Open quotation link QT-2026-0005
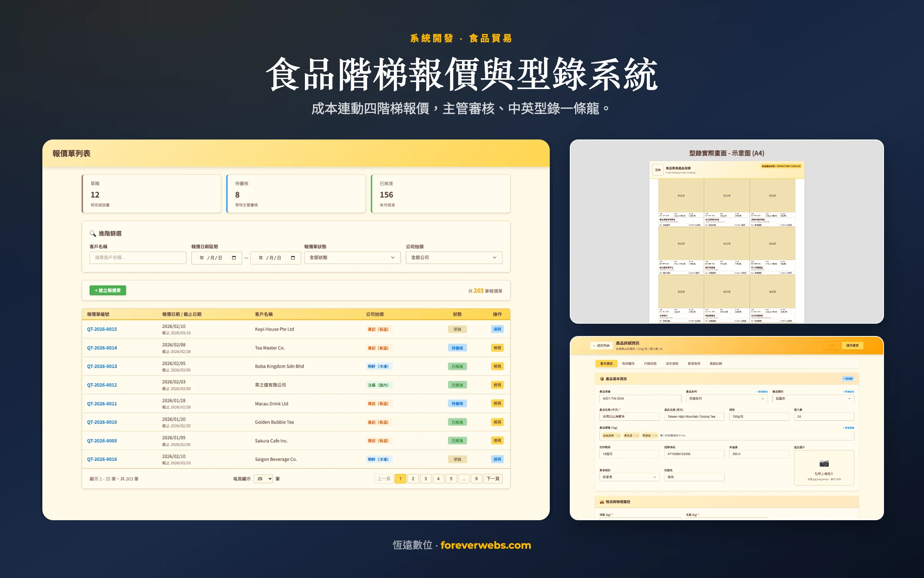Image resolution: width=924 pixels, height=578 pixels. pyautogui.click(x=102, y=441)
